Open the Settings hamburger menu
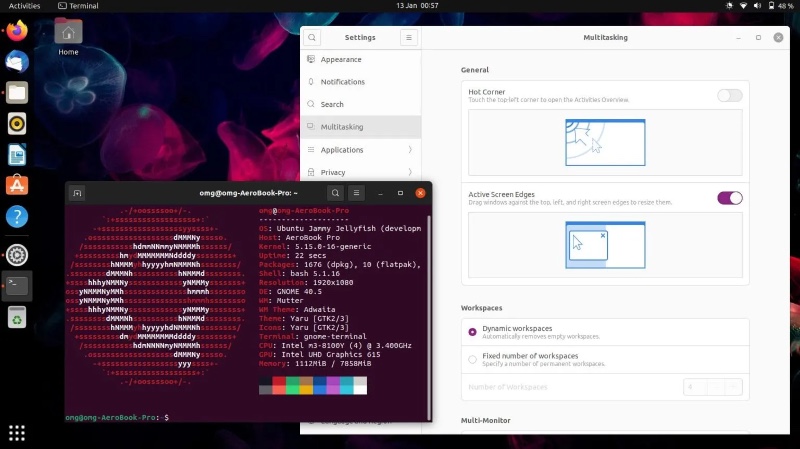Viewport: 800px width, 449px height. click(x=408, y=37)
